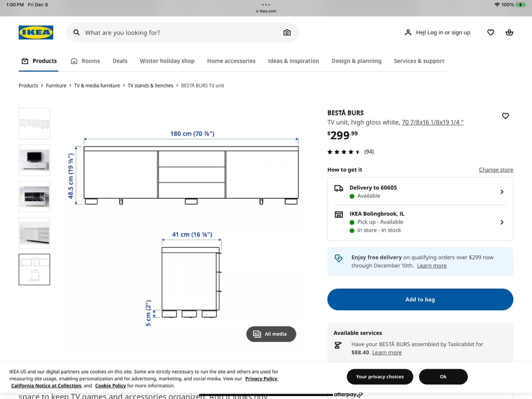The width and height of the screenshot is (532, 399).
Task: Click the 94 reviews count
Action: click(369, 152)
